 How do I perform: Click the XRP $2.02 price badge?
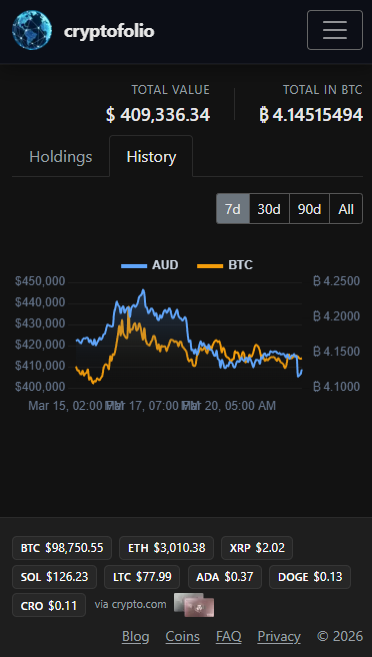pos(257,548)
